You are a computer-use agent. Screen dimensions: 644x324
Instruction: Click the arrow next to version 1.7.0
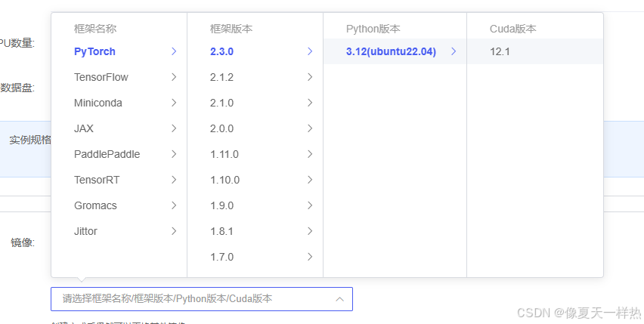pos(310,257)
